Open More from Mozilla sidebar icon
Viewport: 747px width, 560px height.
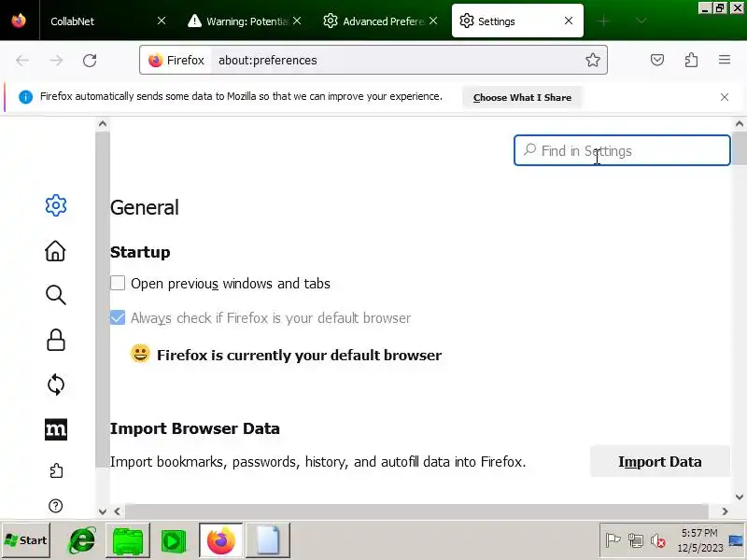[56, 429]
